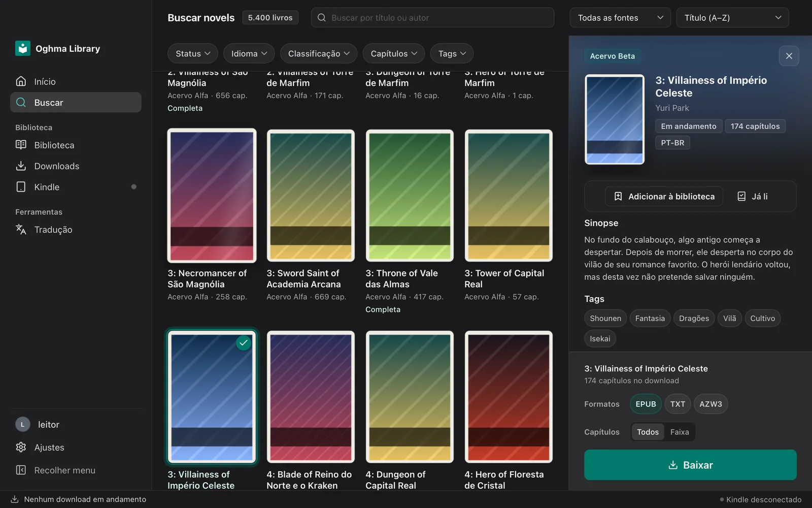812x508 pixels.
Task: Choose Faixa chapters range option
Action: point(680,432)
